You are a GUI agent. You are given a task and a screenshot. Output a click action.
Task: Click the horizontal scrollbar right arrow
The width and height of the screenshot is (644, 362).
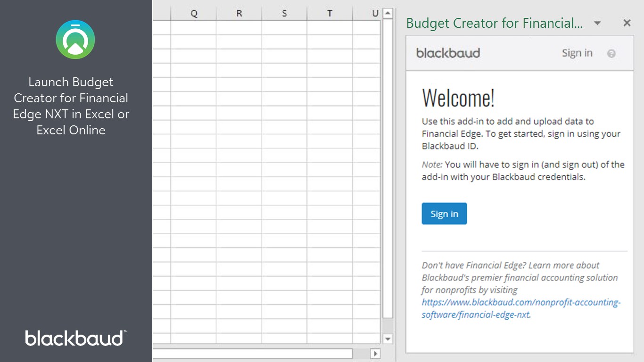pyautogui.click(x=376, y=354)
